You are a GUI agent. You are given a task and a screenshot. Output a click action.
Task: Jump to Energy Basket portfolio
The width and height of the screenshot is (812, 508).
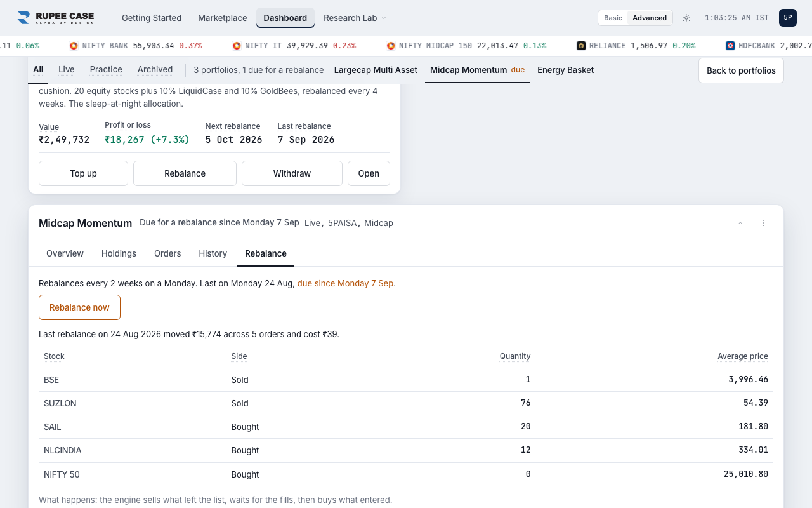pos(566,70)
